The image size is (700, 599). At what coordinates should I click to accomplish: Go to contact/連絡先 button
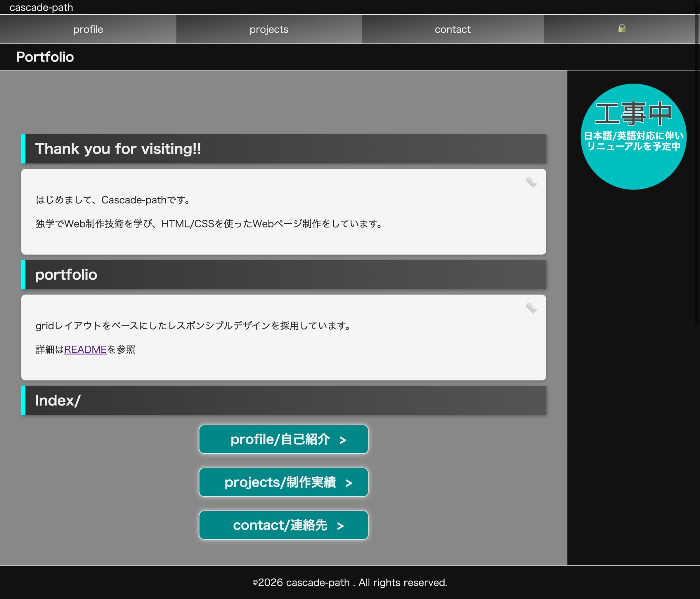pos(283,525)
